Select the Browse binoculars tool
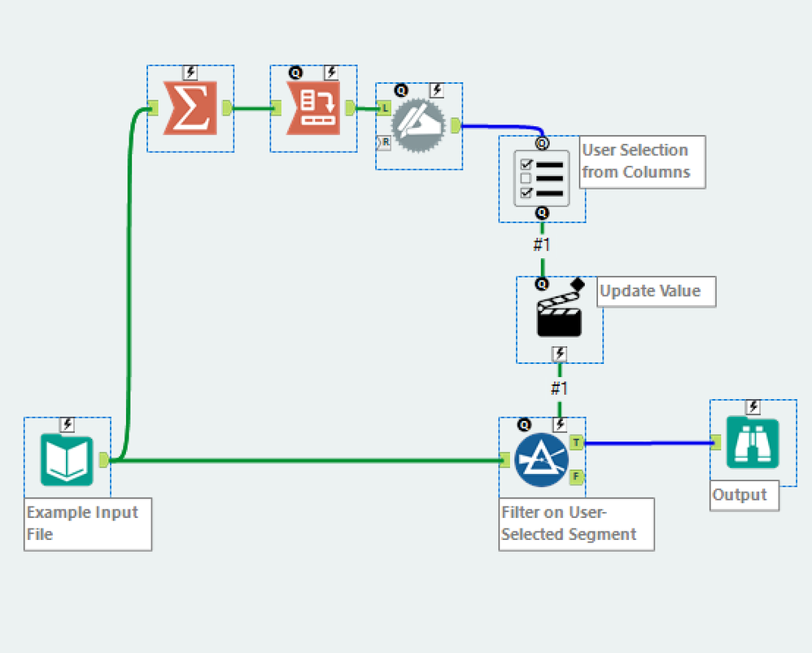 (x=753, y=442)
